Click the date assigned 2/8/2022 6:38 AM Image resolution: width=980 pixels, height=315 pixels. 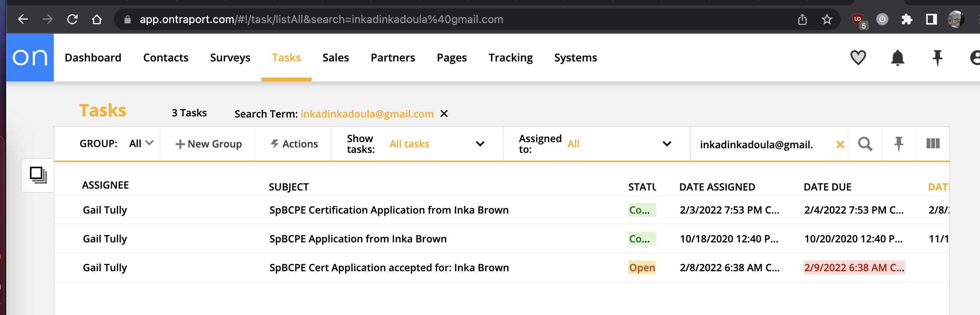pyautogui.click(x=729, y=268)
